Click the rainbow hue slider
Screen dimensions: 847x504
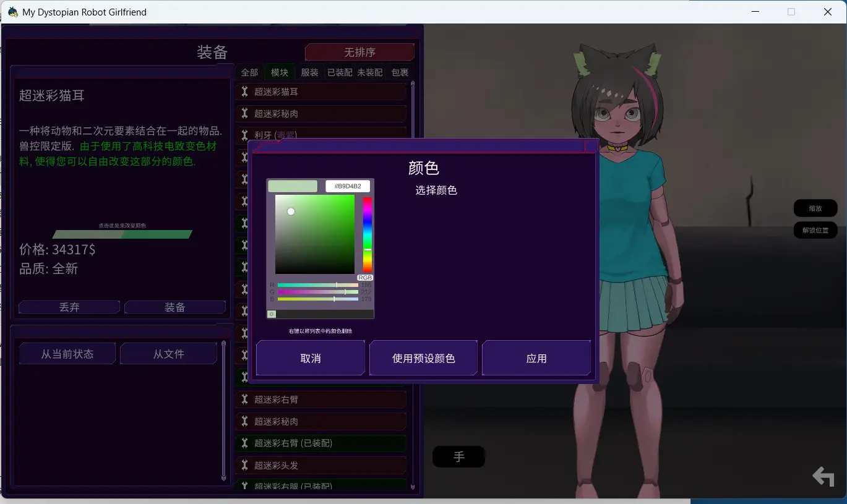[x=368, y=234]
